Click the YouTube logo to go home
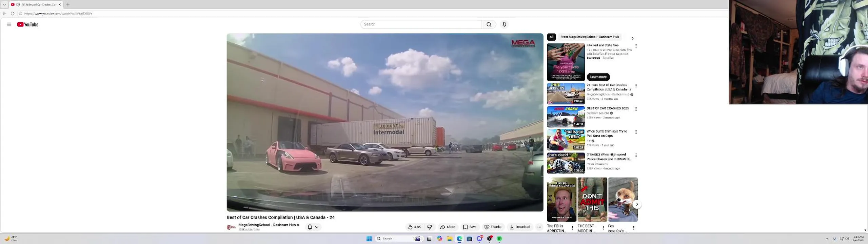The height and width of the screenshot is (244, 868). point(27,24)
